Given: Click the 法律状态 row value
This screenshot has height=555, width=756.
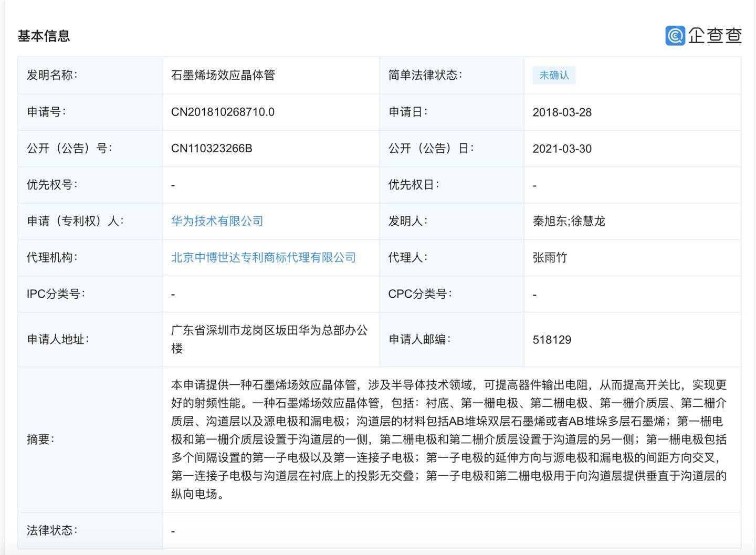Looking at the screenshot, I should 172,530.
